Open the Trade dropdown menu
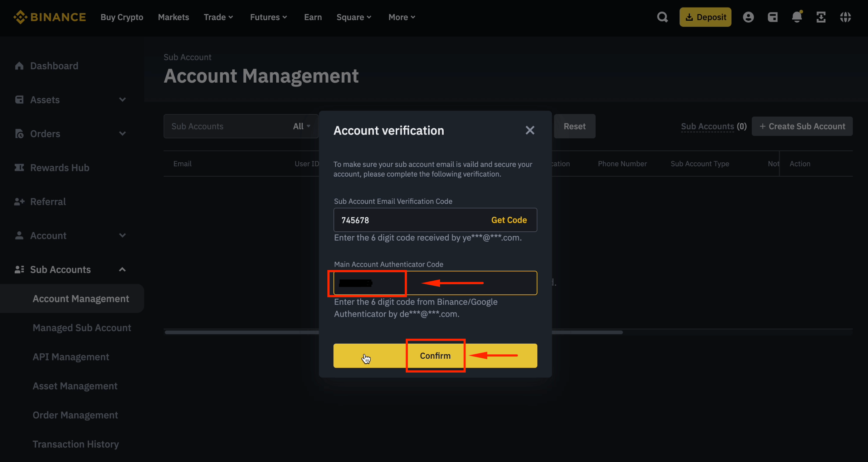Screen dimensions: 868x462 tap(218, 17)
